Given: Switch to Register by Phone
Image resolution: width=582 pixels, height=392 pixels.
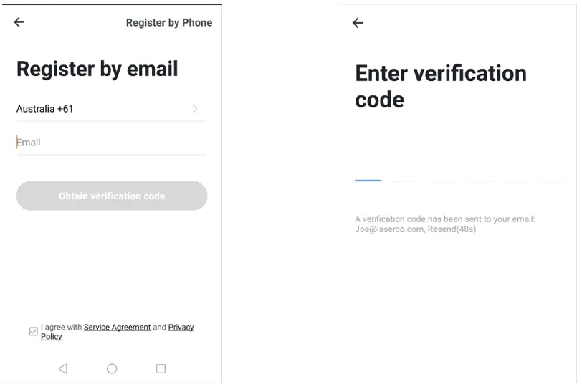Looking at the screenshot, I should (169, 23).
